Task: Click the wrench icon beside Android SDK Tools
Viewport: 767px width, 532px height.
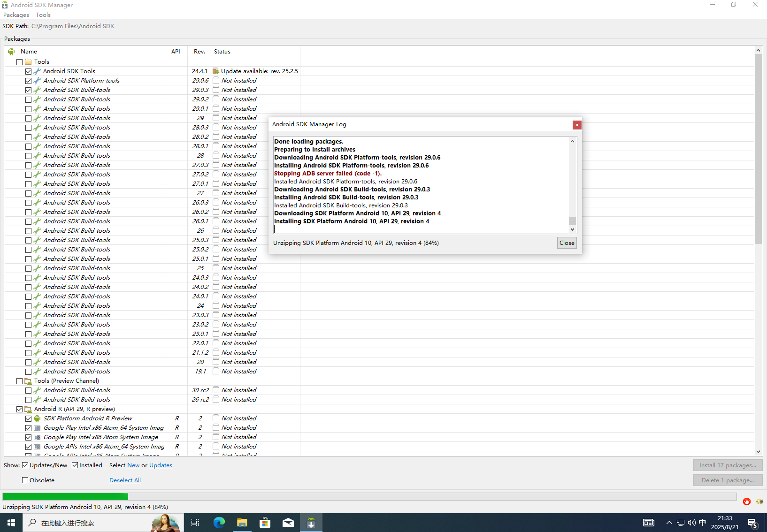Action: tap(38, 71)
